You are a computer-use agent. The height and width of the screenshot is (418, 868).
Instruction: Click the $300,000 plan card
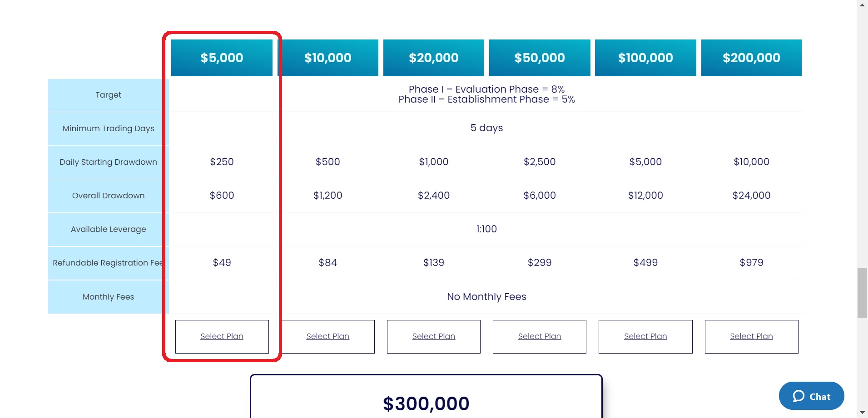click(426, 399)
